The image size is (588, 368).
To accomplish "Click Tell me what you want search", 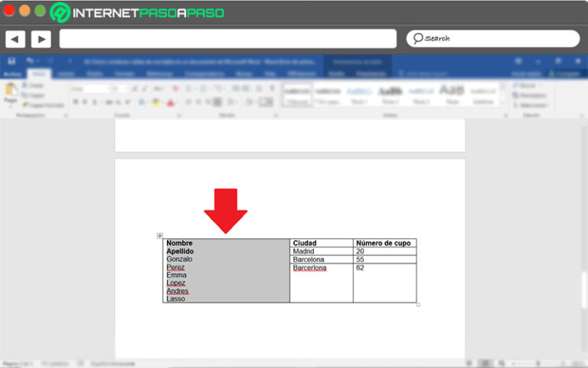I will (x=423, y=74).
